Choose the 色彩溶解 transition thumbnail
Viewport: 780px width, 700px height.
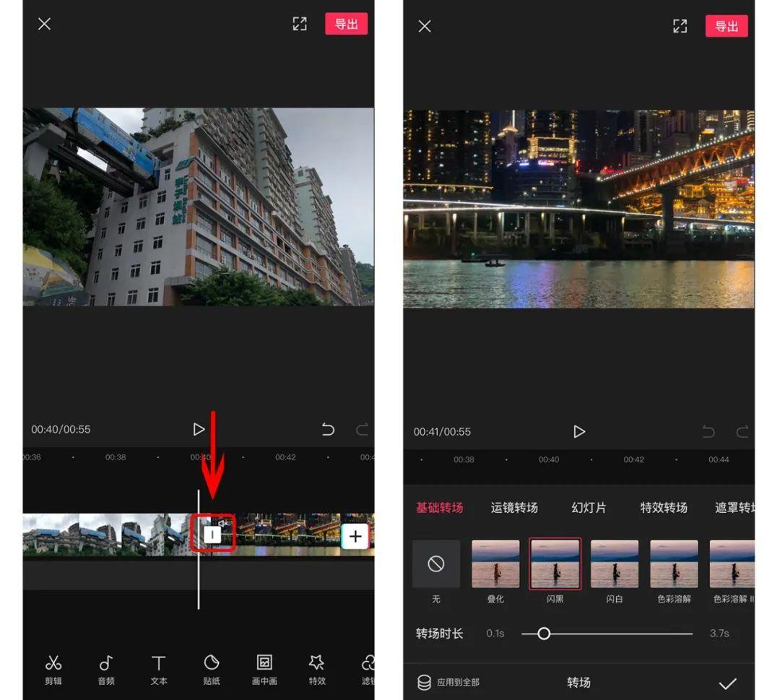click(674, 563)
